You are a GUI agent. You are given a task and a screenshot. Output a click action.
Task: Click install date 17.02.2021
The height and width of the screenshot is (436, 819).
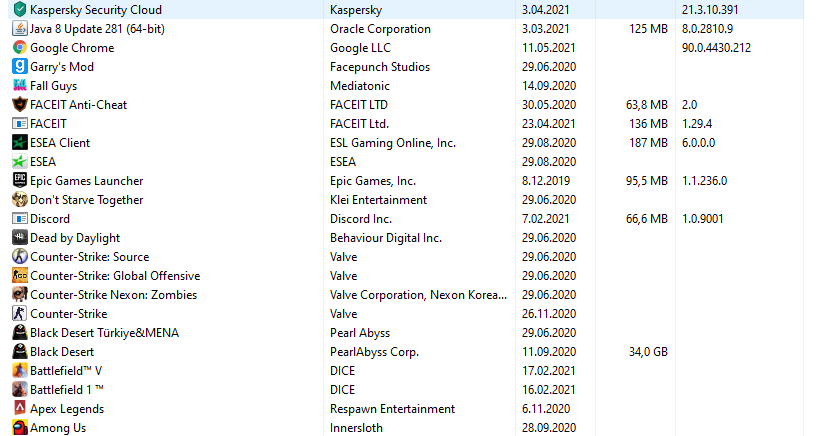tap(548, 371)
